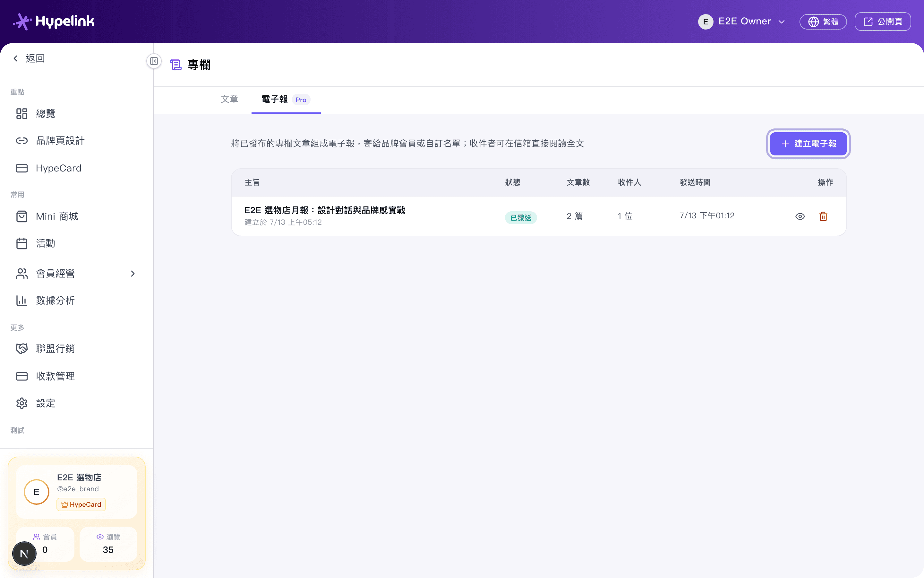Go back via 返回 link

pos(35,58)
